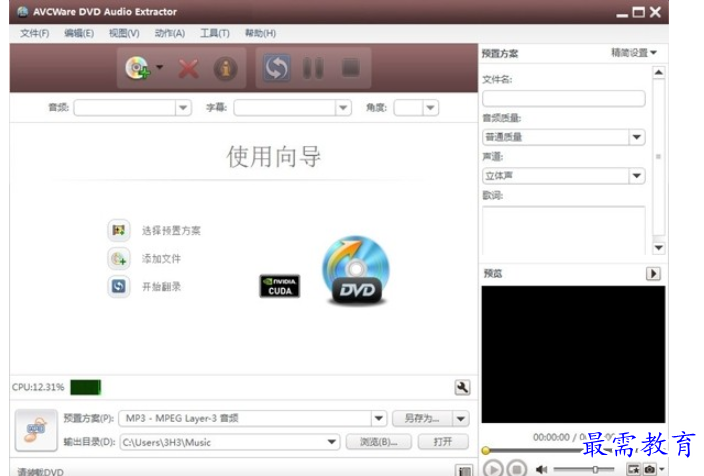Take a snapshot with camera icon
This screenshot has width=704, height=476.
tap(650, 469)
